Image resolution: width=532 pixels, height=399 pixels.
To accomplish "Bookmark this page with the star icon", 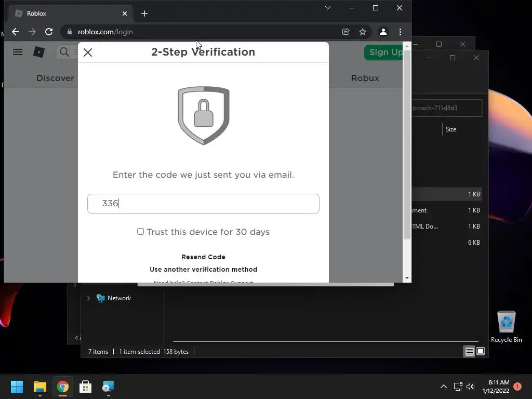I will tap(363, 32).
